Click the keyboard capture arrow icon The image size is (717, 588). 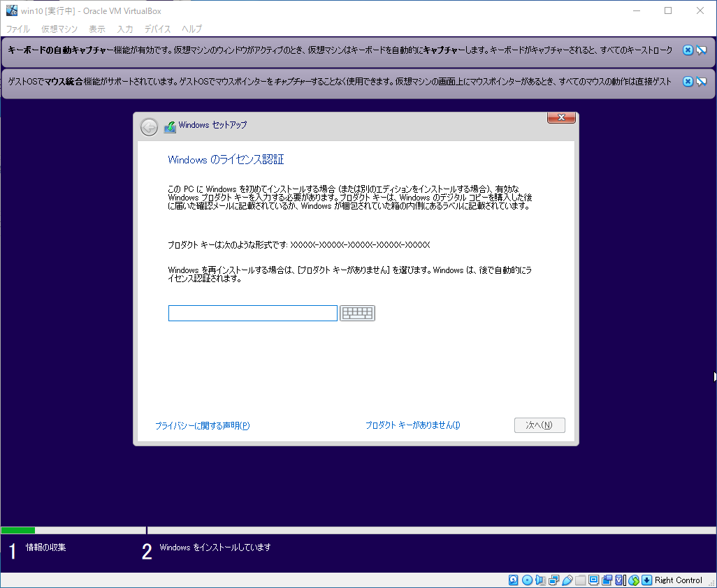pos(646,580)
